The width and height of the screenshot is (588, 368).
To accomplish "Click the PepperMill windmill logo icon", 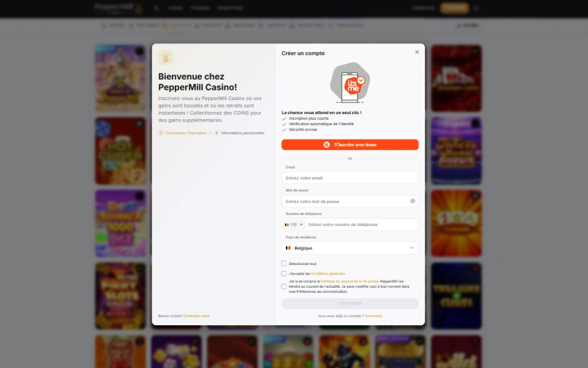I will [166, 58].
